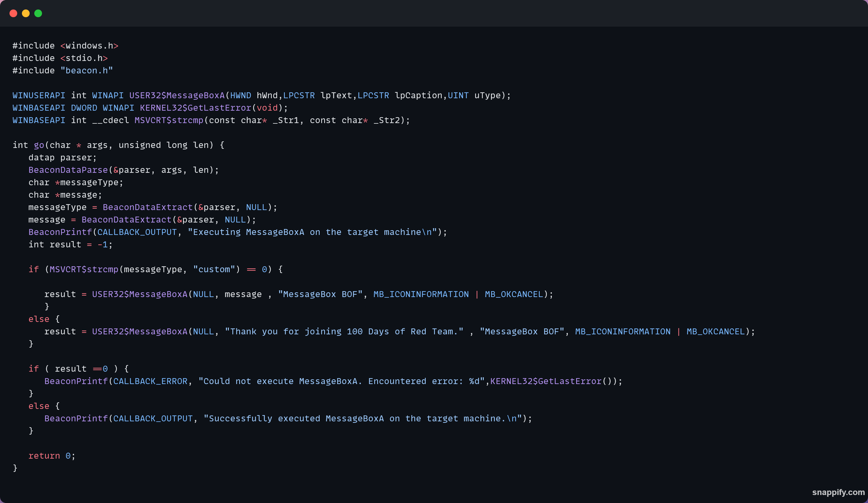
Task: Click the "messageType = BeaconDataExtract" assignment line
Action: click(x=153, y=207)
